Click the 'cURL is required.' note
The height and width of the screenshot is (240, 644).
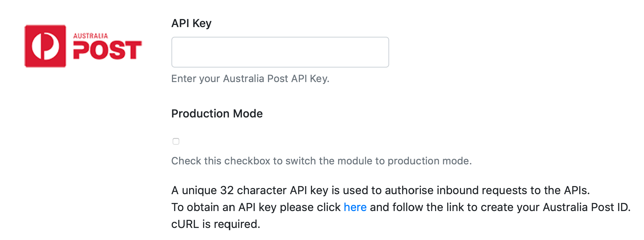click(x=216, y=224)
